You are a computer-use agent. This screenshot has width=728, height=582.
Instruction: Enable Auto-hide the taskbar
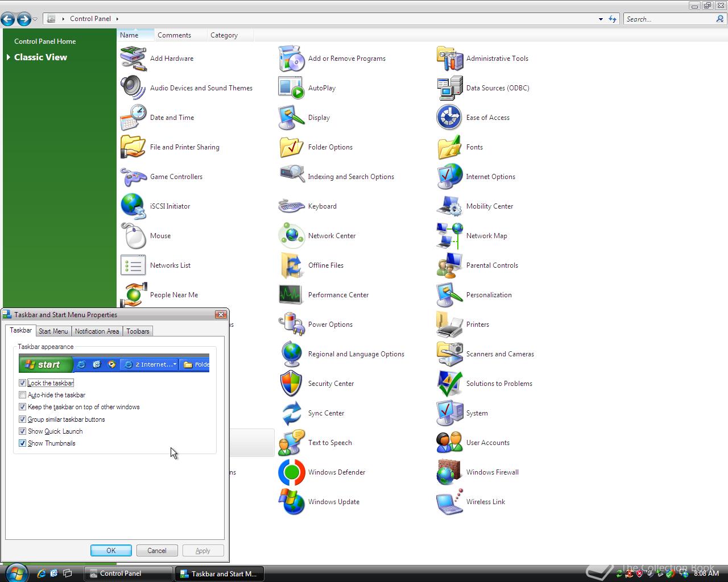click(x=23, y=395)
